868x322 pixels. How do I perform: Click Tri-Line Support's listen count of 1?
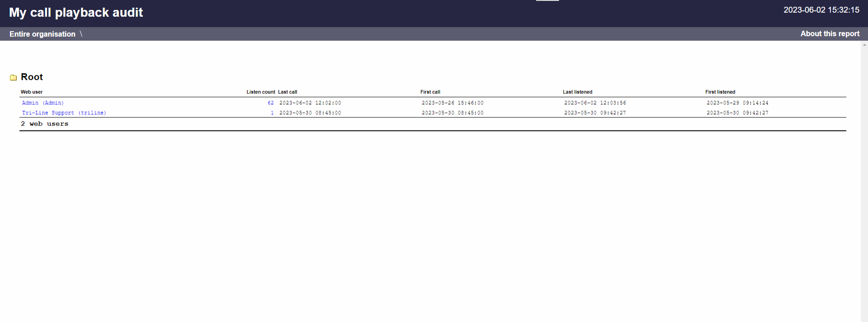coord(272,113)
